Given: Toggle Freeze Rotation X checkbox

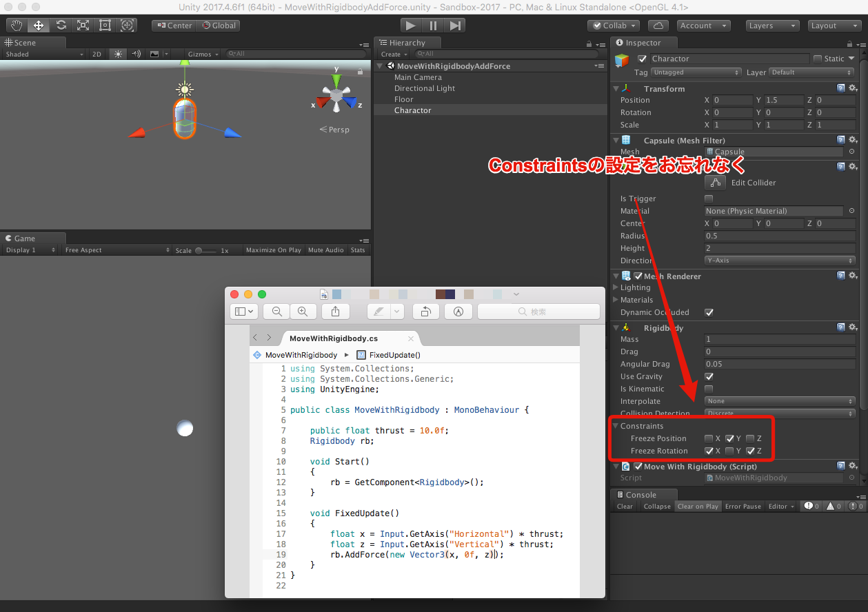Looking at the screenshot, I should 709,451.
